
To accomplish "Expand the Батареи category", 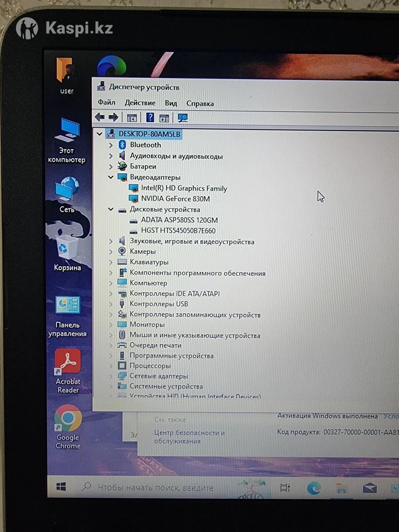I will click(111, 167).
